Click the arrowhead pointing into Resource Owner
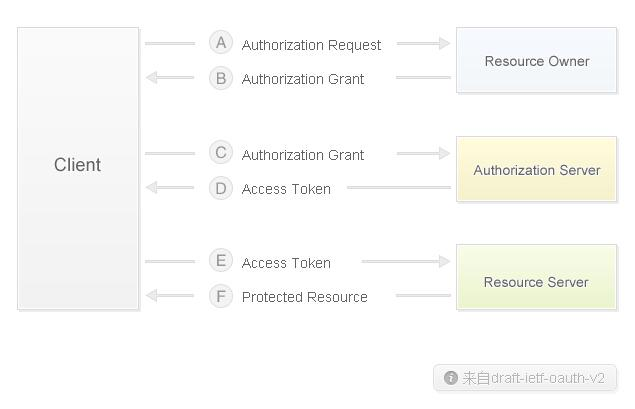The width and height of the screenshot is (635, 409). point(444,43)
